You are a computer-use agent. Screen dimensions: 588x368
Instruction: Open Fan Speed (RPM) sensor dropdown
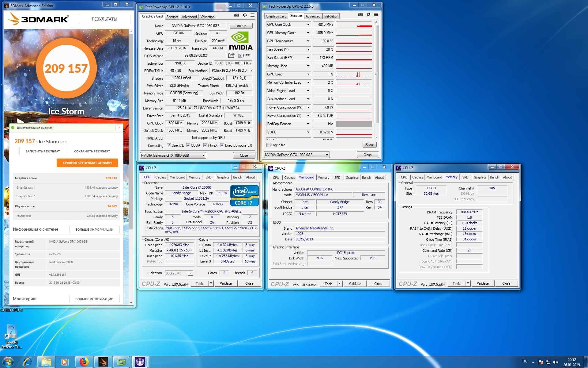[x=308, y=58]
